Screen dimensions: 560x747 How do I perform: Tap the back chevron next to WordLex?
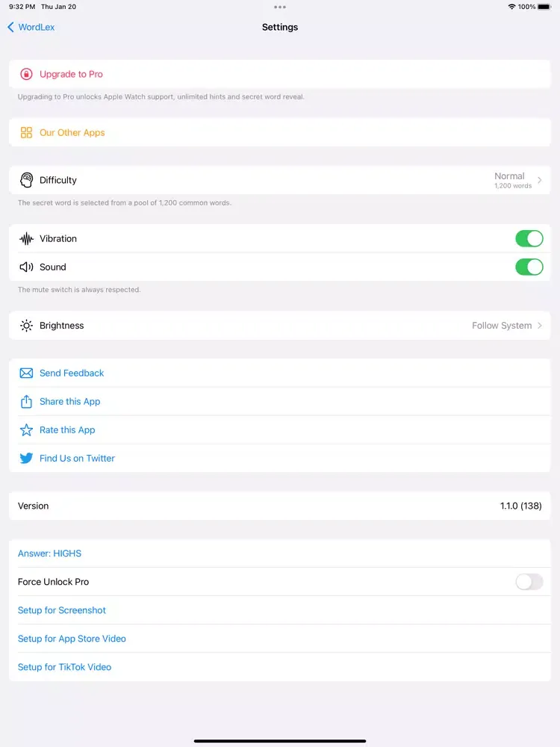click(10, 27)
